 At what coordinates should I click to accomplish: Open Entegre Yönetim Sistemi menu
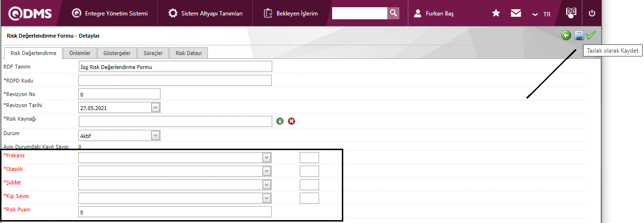point(110,14)
